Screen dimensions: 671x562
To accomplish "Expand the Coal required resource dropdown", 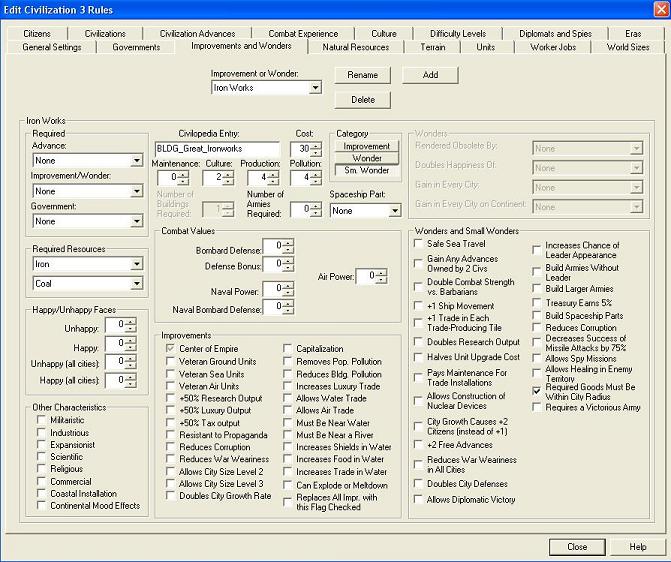I will pyautogui.click(x=135, y=283).
